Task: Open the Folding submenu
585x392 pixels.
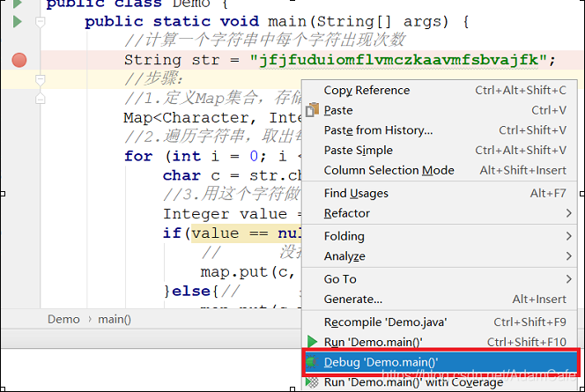Action: pos(440,236)
